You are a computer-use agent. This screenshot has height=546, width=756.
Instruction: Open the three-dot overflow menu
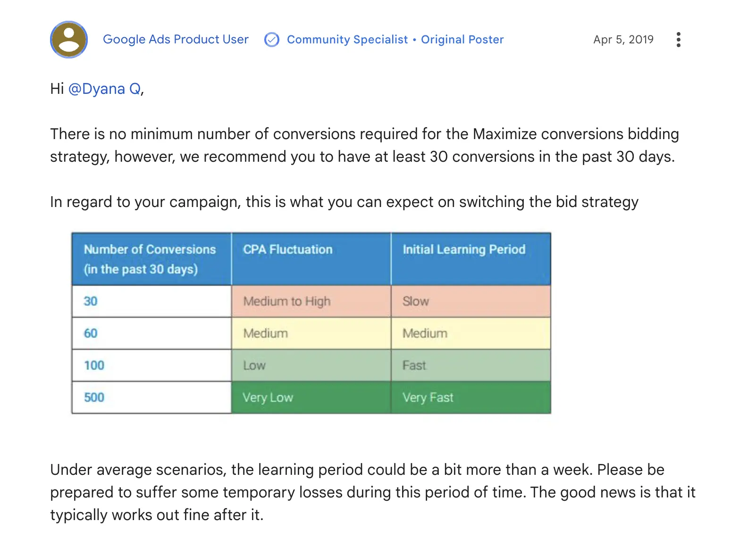tap(678, 40)
